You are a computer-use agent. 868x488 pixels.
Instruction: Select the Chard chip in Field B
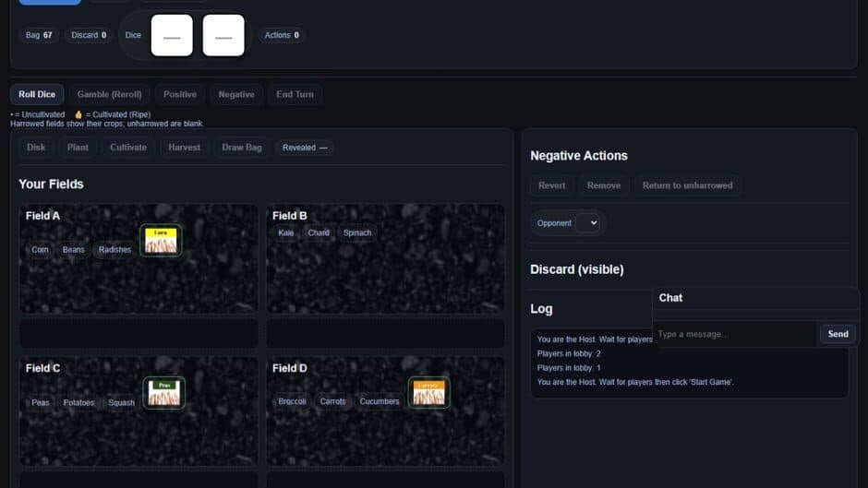pyautogui.click(x=319, y=233)
